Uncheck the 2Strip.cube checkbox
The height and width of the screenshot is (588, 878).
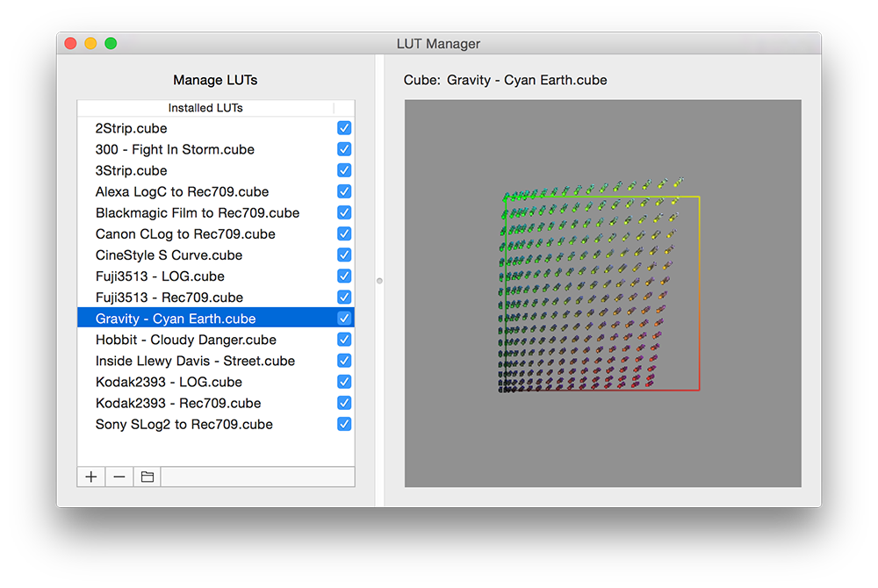tap(344, 128)
